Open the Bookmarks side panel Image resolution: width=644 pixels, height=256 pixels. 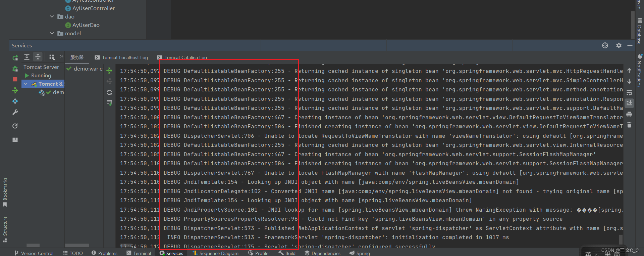pyautogui.click(x=5, y=192)
